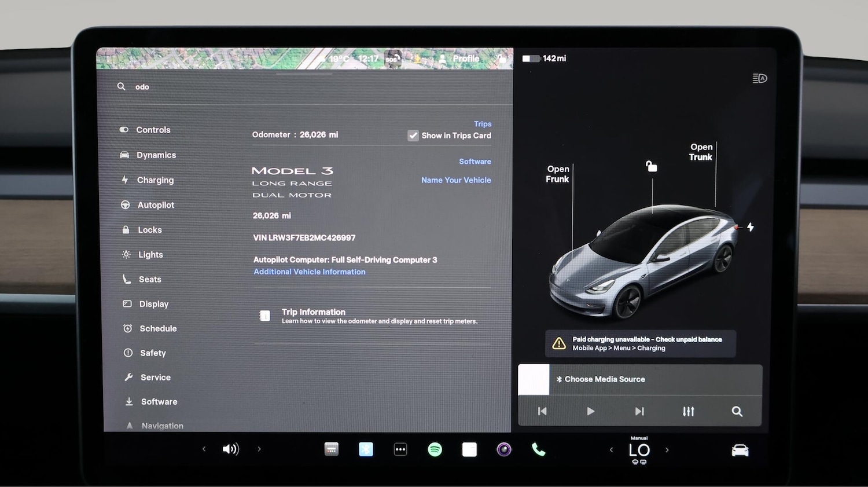Skip to the previous track

pos(542,411)
